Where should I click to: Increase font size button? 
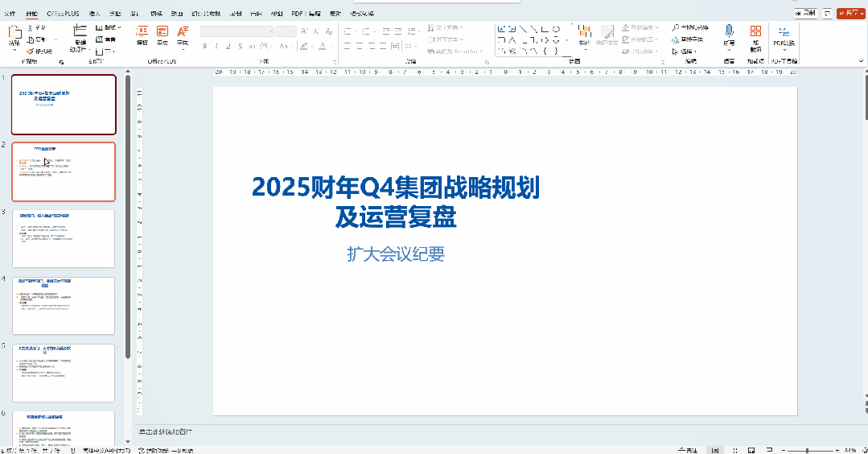[304, 31]
